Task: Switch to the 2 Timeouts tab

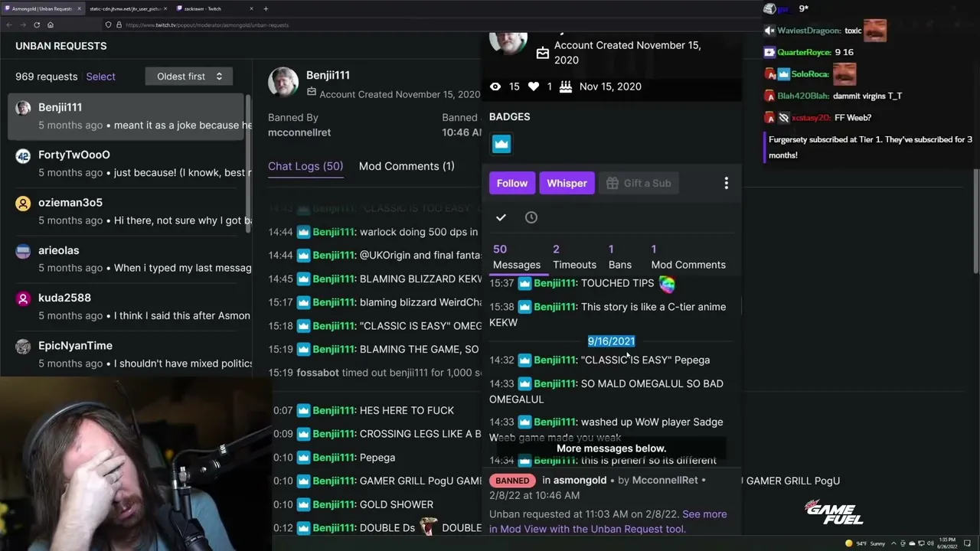Action: tap(574, 257)
